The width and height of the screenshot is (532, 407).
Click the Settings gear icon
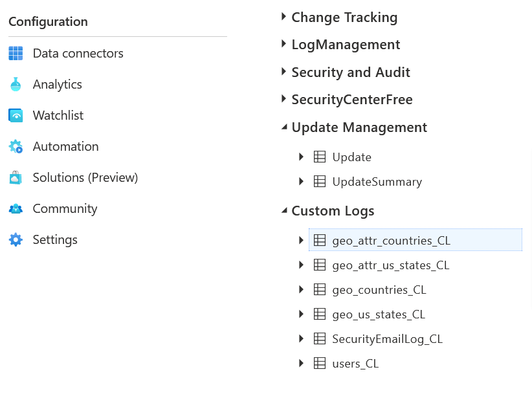click(16, 240)
